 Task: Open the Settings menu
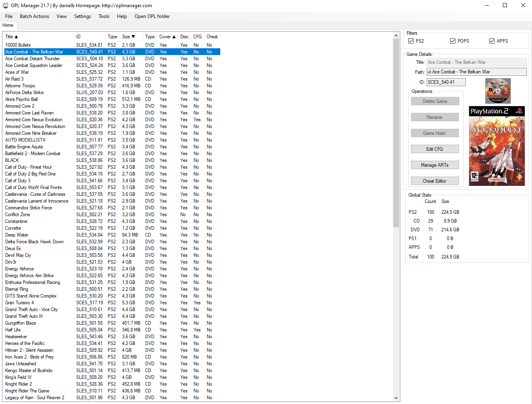83,16
